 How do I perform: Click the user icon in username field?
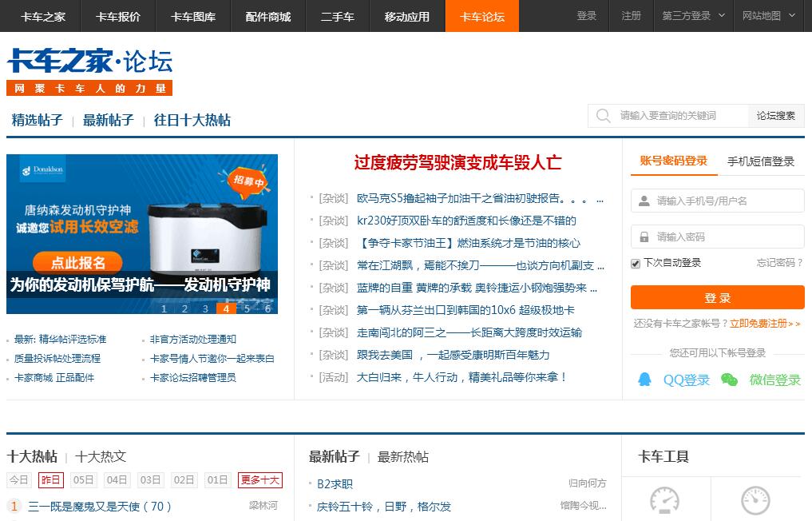pos(644,201)
